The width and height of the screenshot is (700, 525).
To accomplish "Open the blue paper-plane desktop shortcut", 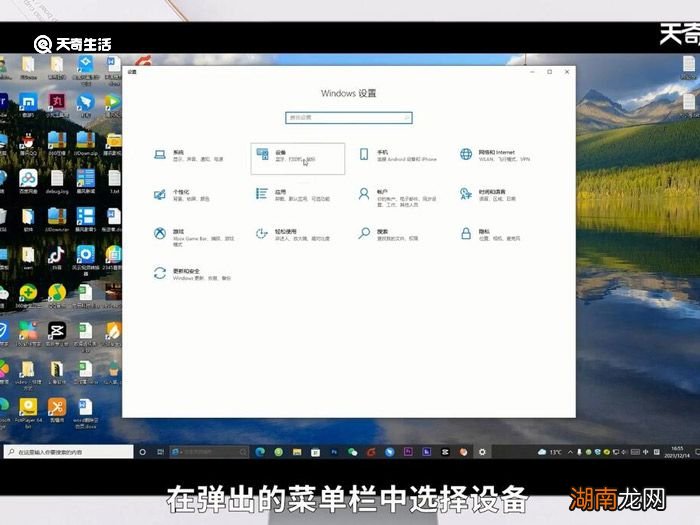I will tap(85, 105).
